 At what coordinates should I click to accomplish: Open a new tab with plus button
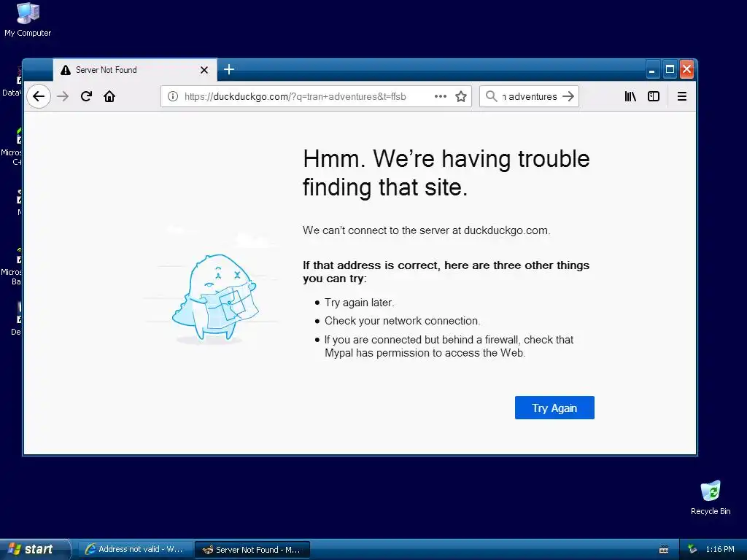[x=229, y=69]
